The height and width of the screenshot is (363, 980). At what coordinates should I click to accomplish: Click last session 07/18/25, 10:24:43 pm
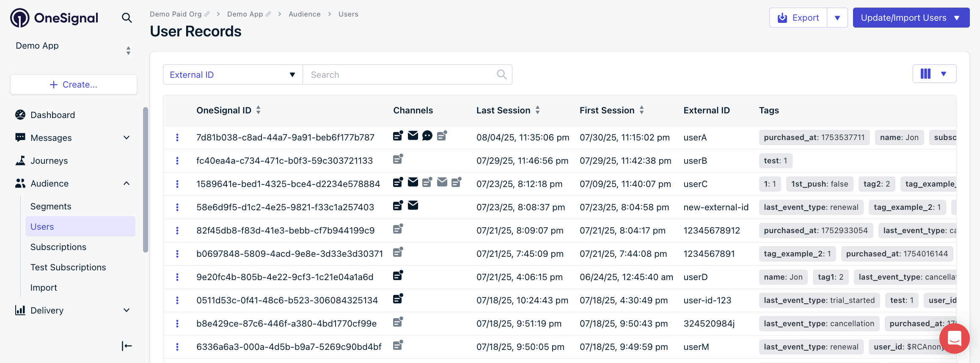click(522, 300)
